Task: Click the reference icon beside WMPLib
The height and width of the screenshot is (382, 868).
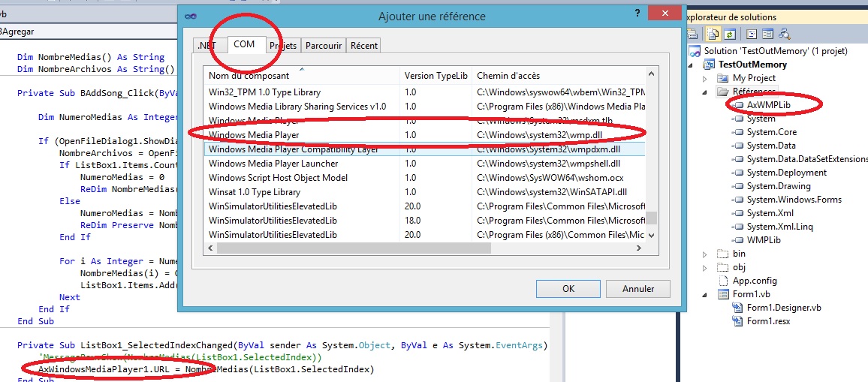Action: point(737,240)
